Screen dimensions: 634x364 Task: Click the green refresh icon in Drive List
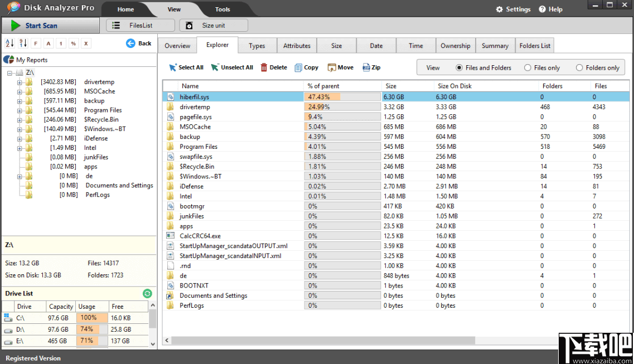pyautogui.click(x=147, y=293)
